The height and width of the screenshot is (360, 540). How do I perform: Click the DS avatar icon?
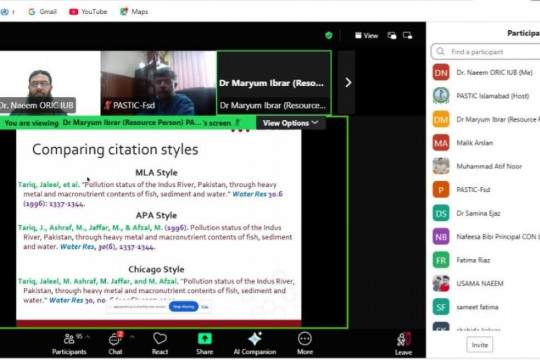[x=441, y=213]
